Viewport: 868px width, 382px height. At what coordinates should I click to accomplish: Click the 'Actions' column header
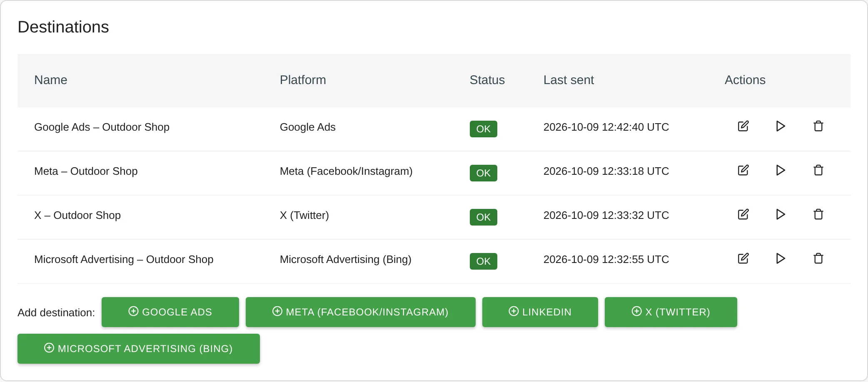pyautogui.click(x=745, y=80)
